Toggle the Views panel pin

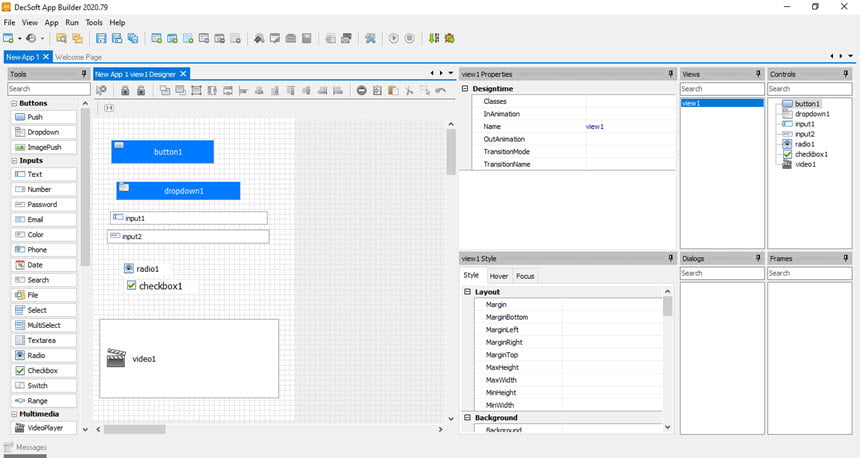click(x=758, y=73)
